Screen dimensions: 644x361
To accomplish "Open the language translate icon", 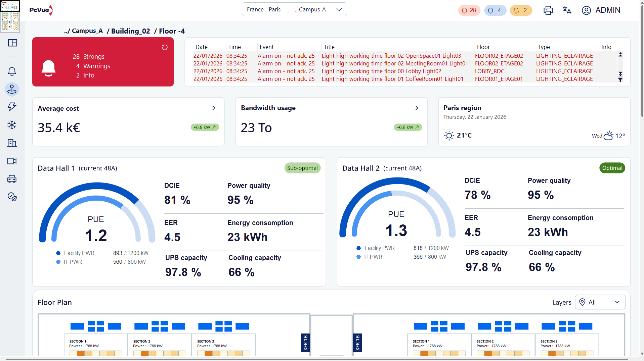I will click(567, 10).
